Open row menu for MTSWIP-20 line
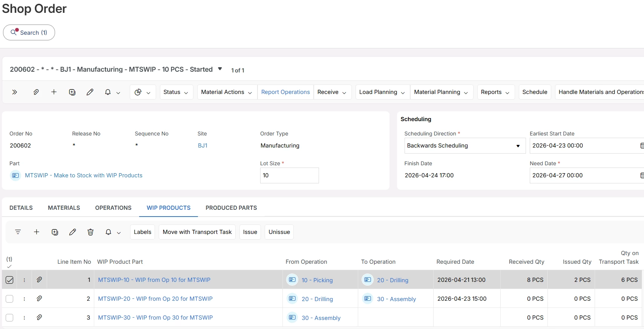Screen dimensions: 644x329 pyautogui.click(x=25, y=299)
